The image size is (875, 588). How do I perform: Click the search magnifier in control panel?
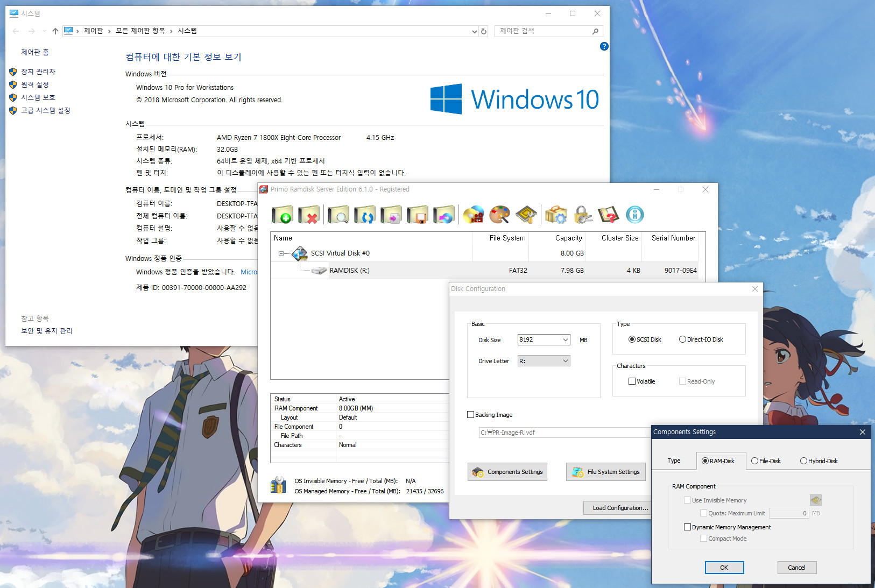pyautogui.click(x=595, y=31)
